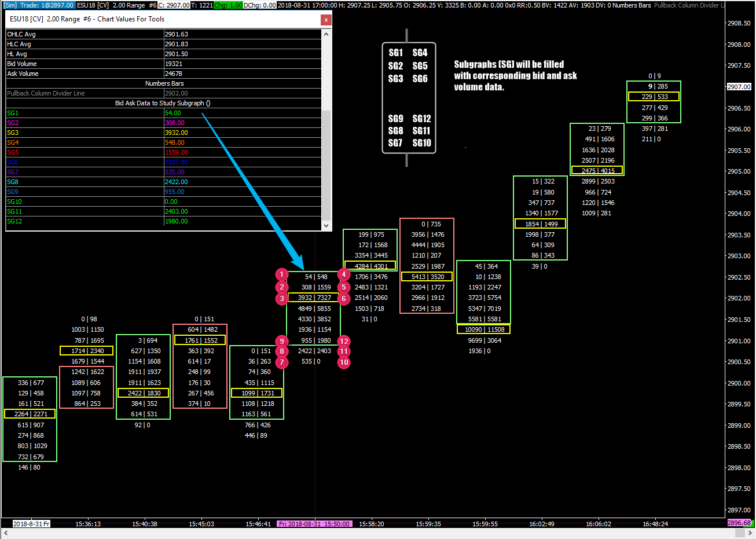The image size is (756, 539).
Task: Click the SG8 value 2422.00
Action: [177, 182]
